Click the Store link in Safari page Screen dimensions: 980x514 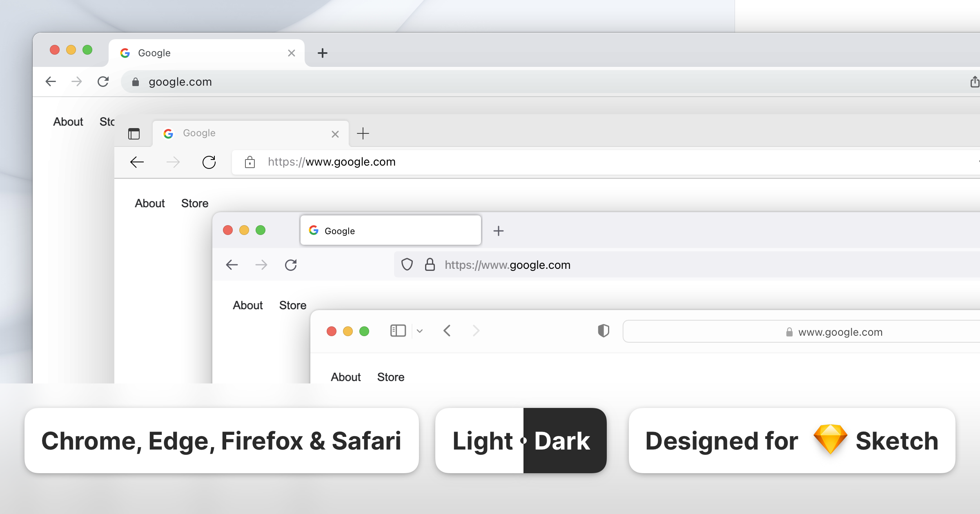(x=390, y=377)
